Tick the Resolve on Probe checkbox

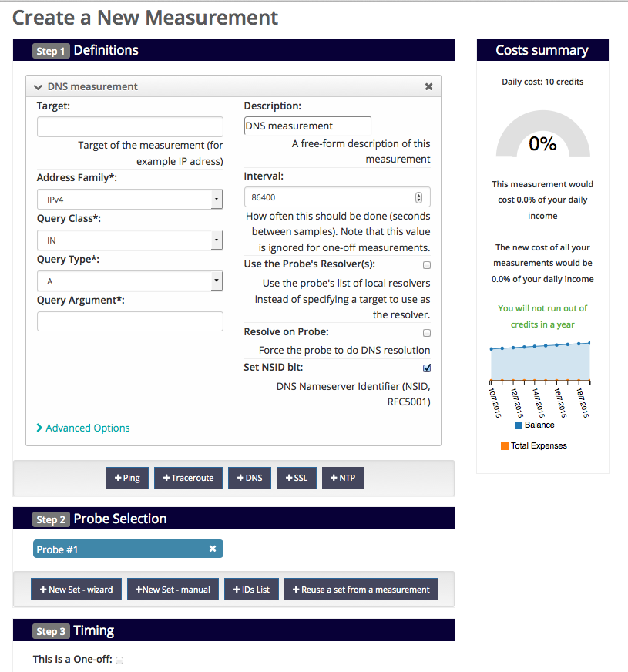point(427,333)
